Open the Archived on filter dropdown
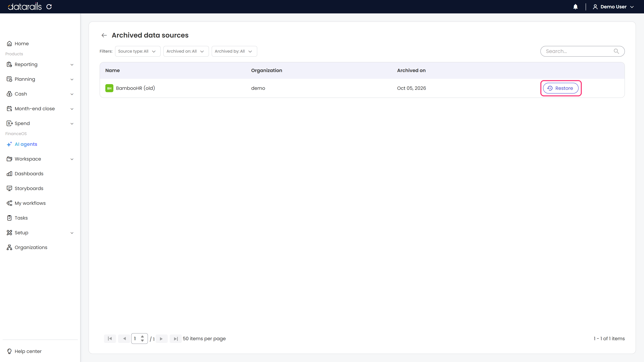Viewport: 644px width, 362px height. coord(186,51)
